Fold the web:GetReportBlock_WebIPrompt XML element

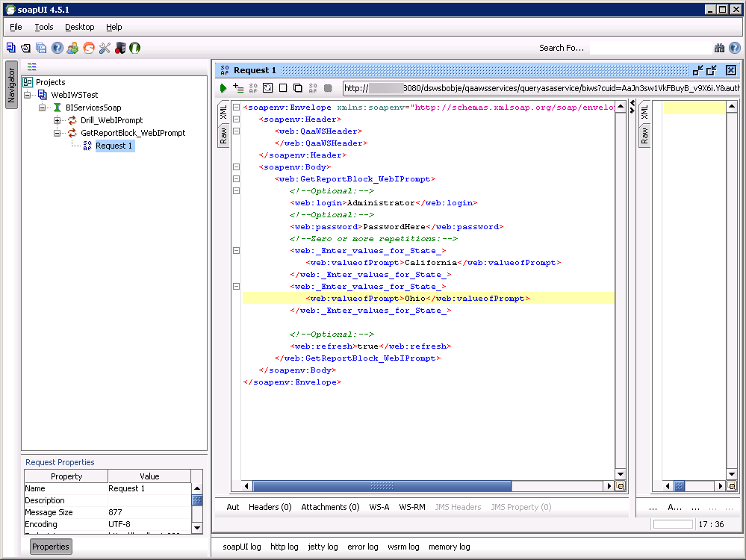coord(236,179)
